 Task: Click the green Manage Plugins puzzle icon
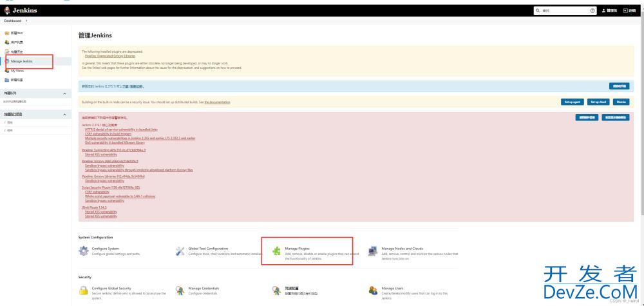[x=276, y=251]
